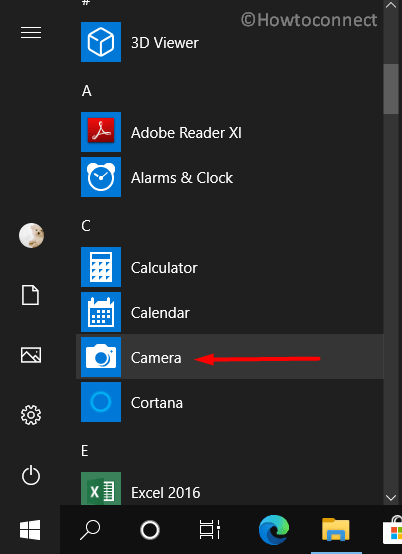Expand the Start hamburger menu
The width and height of the screenshot is (402, 554).
(31, 33)
